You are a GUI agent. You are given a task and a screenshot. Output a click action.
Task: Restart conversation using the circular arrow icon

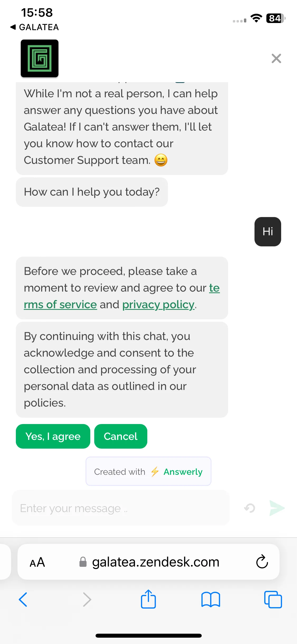249,508
